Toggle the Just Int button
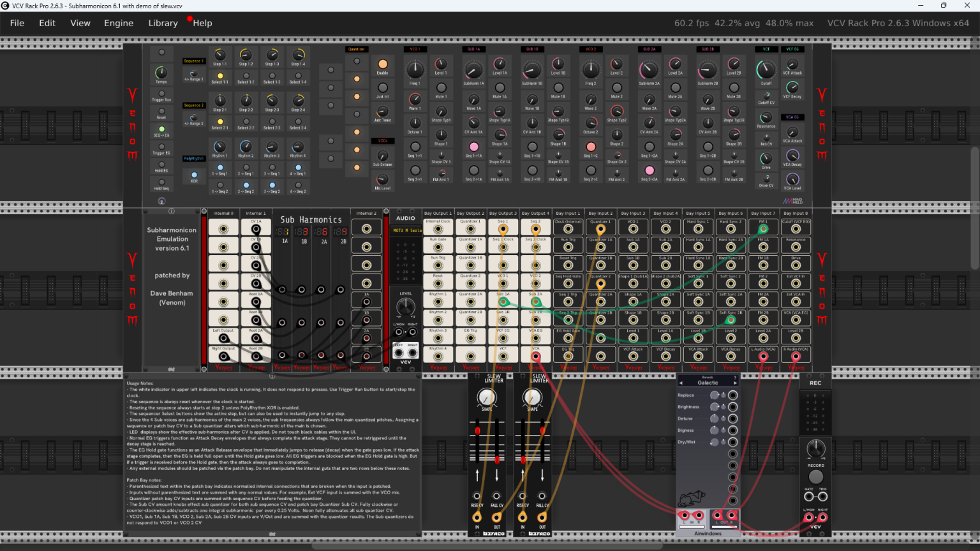980x551 pixels. pos(382,87)
